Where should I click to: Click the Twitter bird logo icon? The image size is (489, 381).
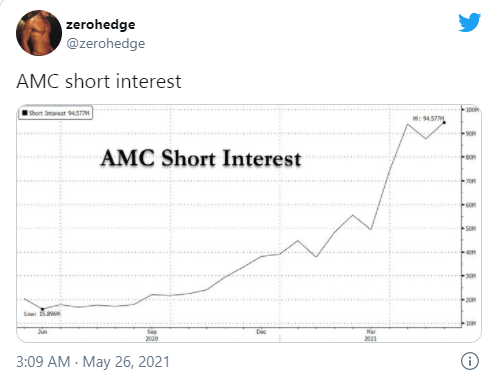tap(469, 23)
